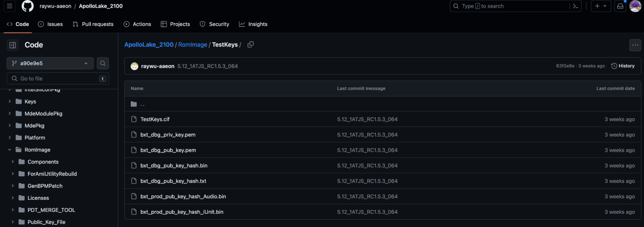Open the hamburger navigation menu
644x227 pixels.
pyautogui.click(x=9, y=6)
